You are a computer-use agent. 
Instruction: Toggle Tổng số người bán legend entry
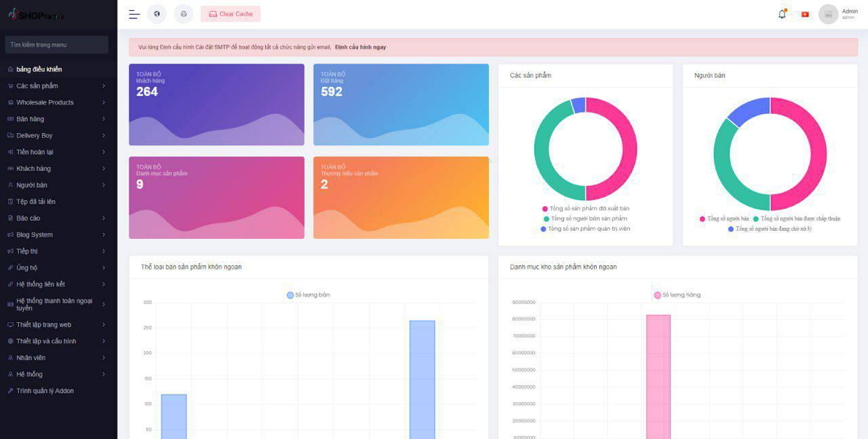point(724,218)
